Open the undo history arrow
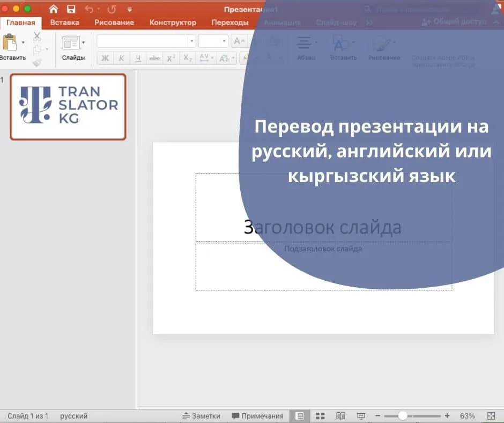The height and width of the screenshot is (423, 504). [x=98, y=9]
